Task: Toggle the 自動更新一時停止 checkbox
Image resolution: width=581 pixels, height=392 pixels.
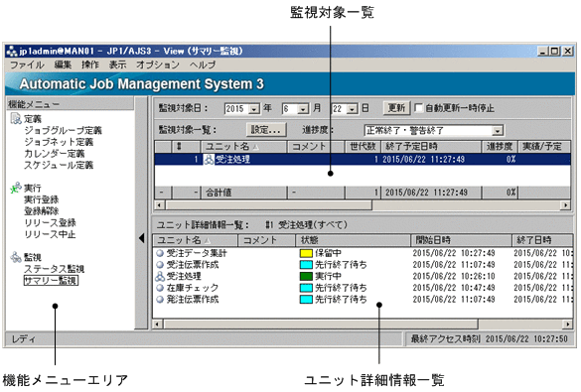Action: point(418,108)
